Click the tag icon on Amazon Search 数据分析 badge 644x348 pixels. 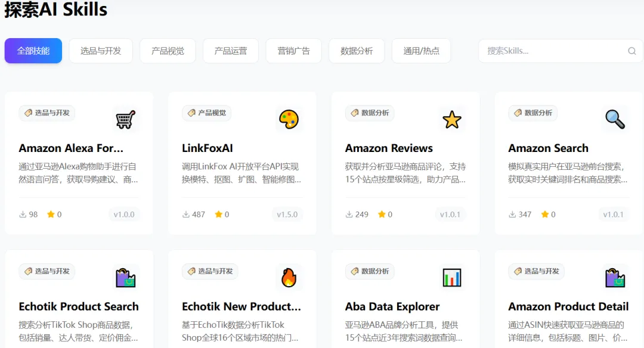pyautogui.click(x=518, y=113)
